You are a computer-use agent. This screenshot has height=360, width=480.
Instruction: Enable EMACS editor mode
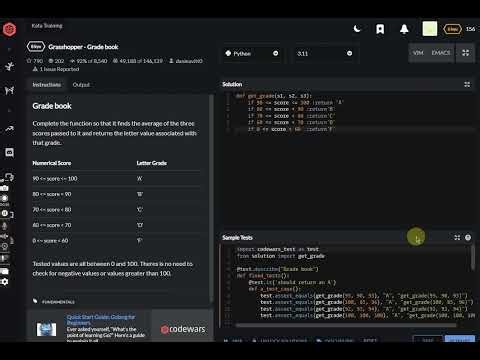pos(441,53)
